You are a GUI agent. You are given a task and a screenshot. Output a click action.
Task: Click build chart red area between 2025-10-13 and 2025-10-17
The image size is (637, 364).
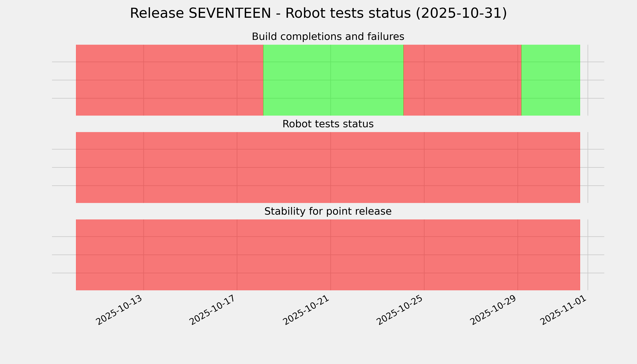pyautogui.click(x=190, y=80)
